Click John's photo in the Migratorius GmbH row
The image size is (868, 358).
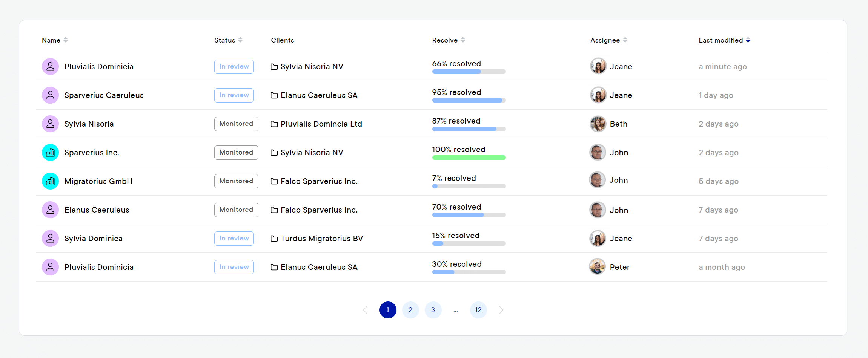(x=597, y=180)
